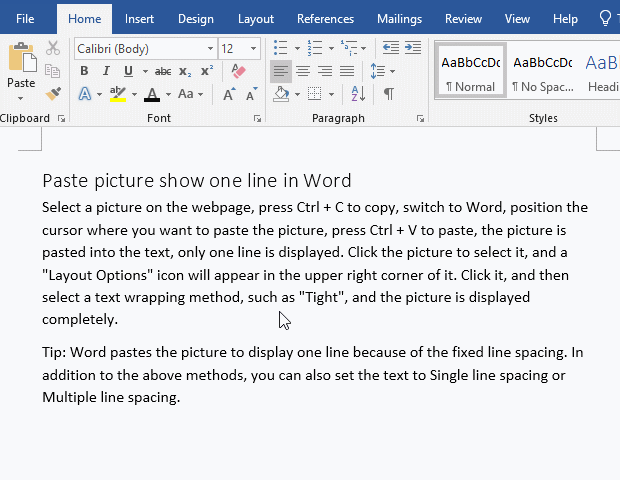
Task: Click the Multilevel List icon
Action: [x=349, y=48]
